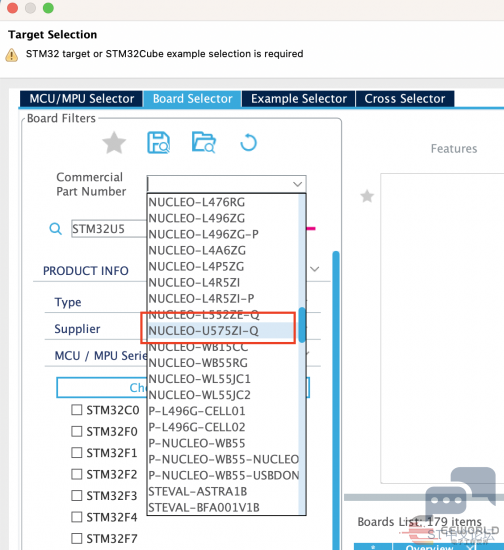
Task: Check the STM32F1 series box
Action: pyautogui.click(x=76, y=452)
